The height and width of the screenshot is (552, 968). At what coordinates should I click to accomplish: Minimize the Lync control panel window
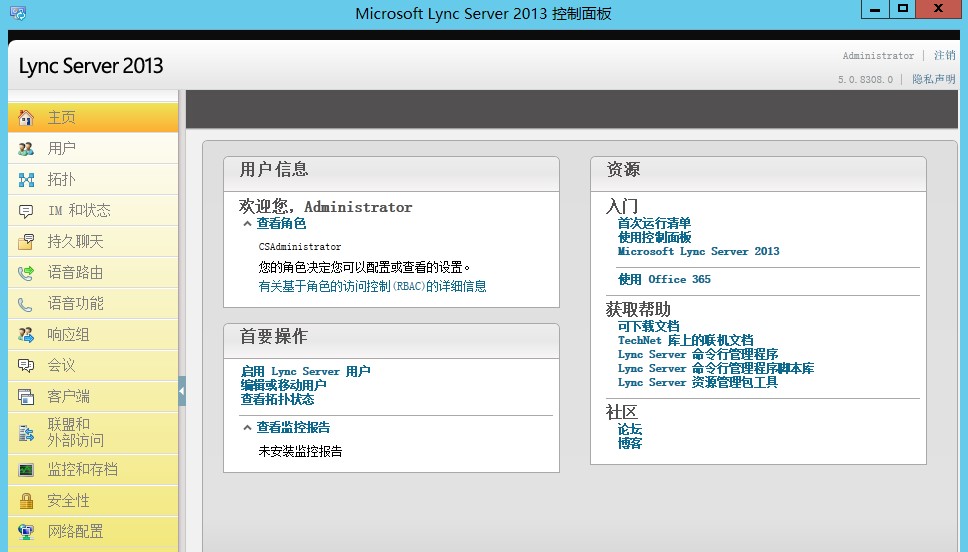click(875, 9)
